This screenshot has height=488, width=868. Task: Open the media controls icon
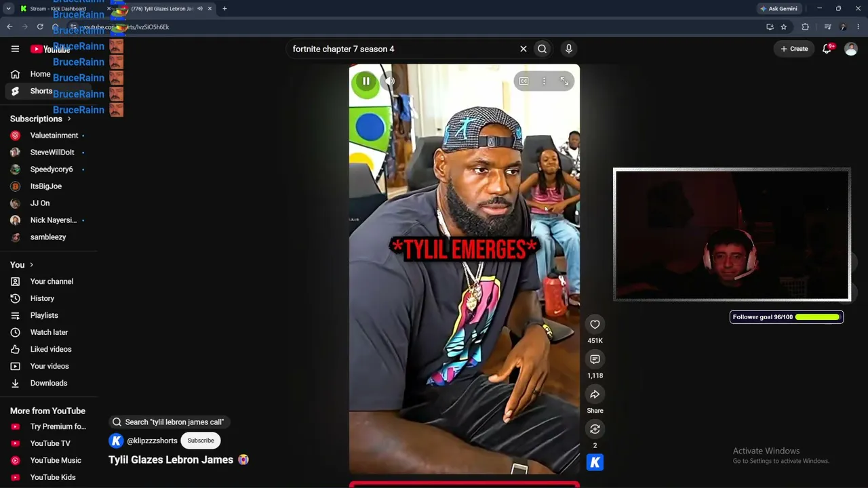coord(827,27)
